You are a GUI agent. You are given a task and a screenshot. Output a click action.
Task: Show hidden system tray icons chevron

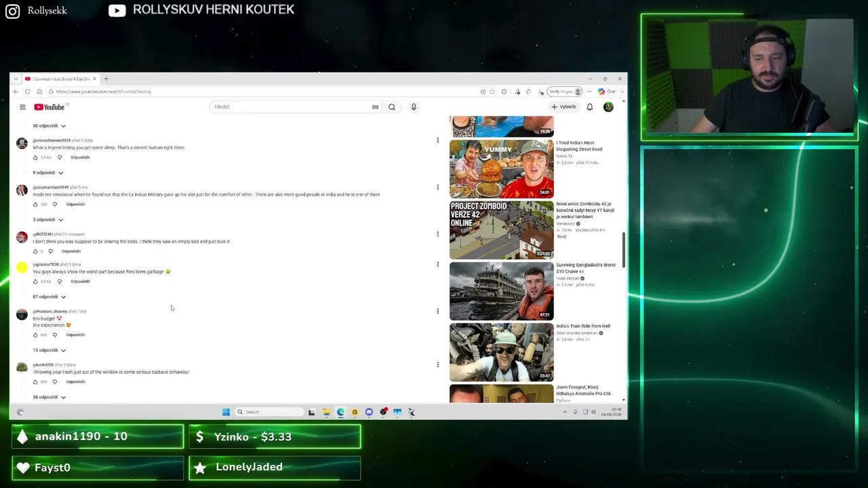point(564,412)
